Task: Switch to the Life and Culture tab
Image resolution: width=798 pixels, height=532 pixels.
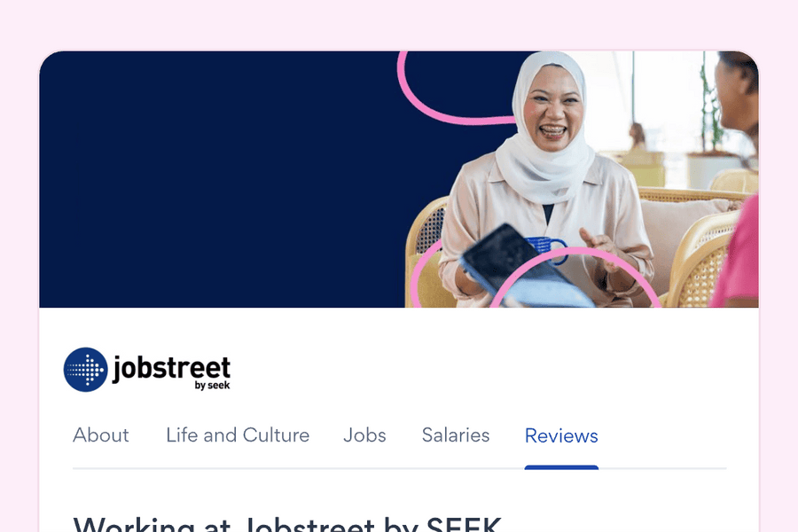Action: [x=238, y=435]
